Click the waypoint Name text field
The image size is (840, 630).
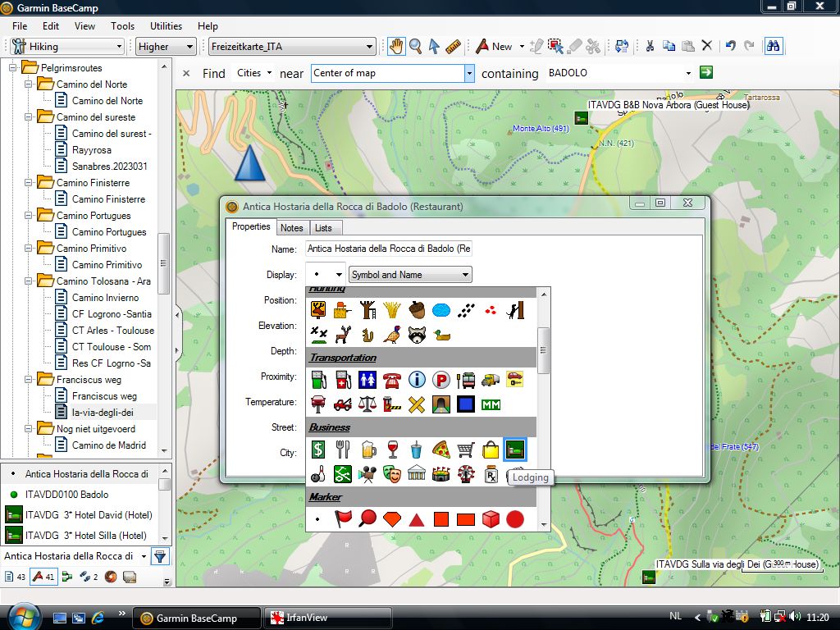point(388,249)
